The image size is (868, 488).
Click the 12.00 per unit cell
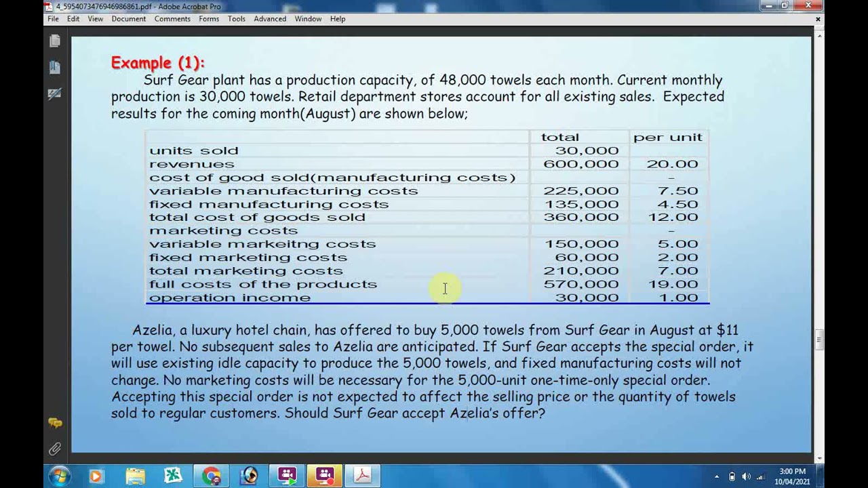click(672, 217)
